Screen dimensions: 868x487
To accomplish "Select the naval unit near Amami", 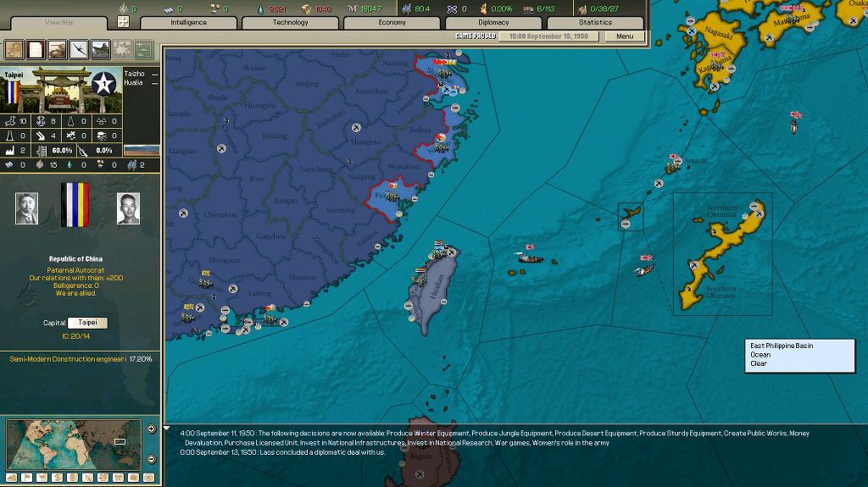I will click(x=673, y=165).
